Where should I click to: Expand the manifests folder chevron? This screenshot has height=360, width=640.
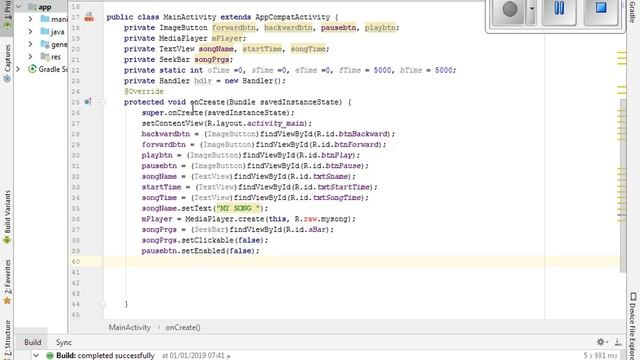[x=30, y=19]
